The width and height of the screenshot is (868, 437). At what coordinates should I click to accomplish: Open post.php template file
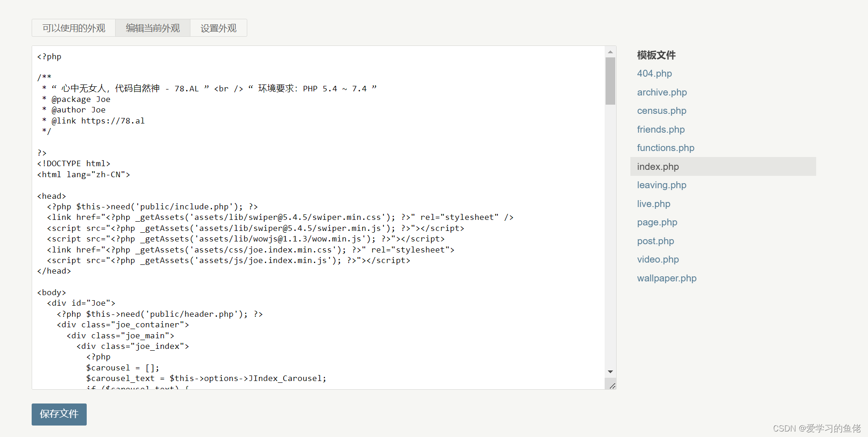pyautogui.click(x=655, y=241)
